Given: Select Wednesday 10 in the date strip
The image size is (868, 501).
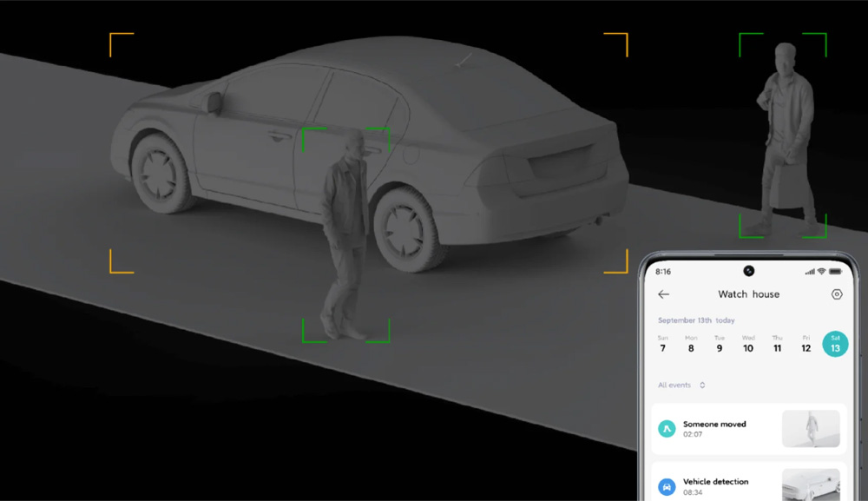Looking at the screenshot, I should pos(748,344).
